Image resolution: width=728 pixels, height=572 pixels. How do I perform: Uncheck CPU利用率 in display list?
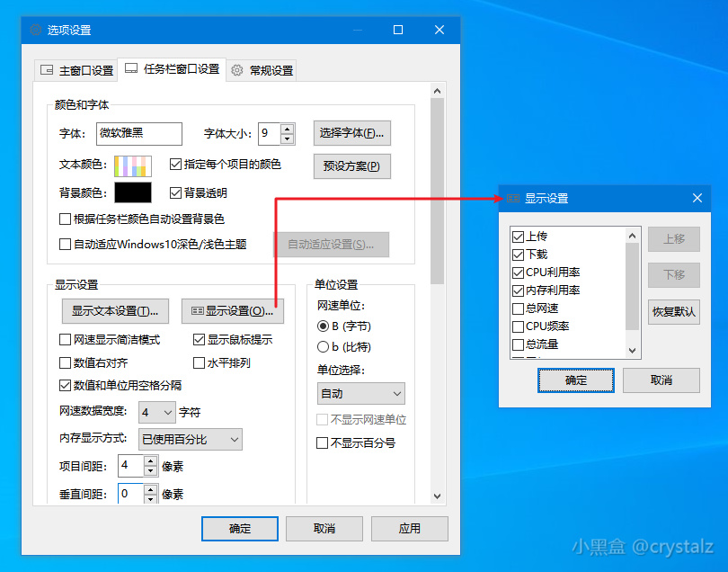pyautogui.click(x=519, y=273)
